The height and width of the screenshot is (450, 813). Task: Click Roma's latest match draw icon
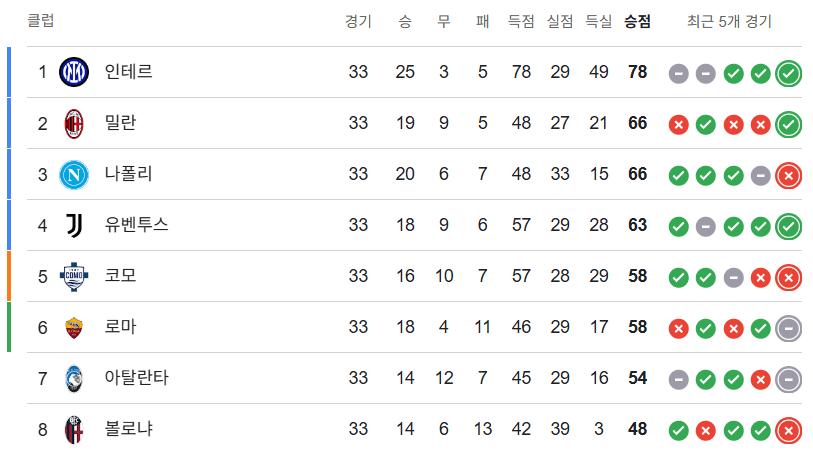[788, 328]
